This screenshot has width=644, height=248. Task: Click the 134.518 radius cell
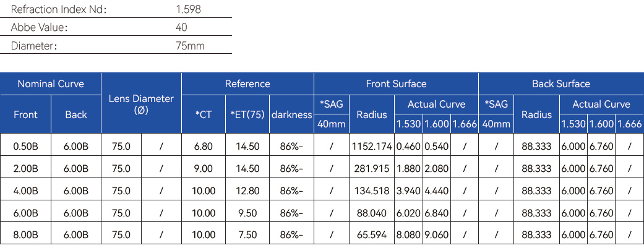(372, 190)
